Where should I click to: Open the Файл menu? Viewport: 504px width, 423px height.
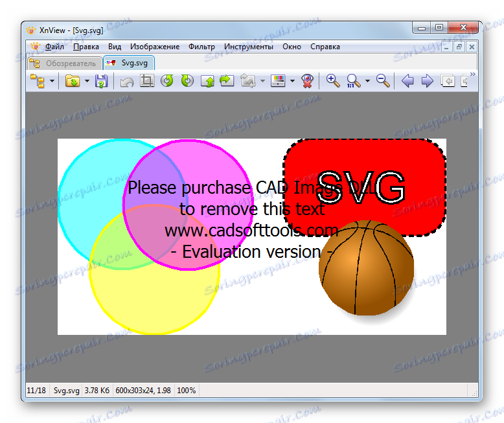pos(54,47)
